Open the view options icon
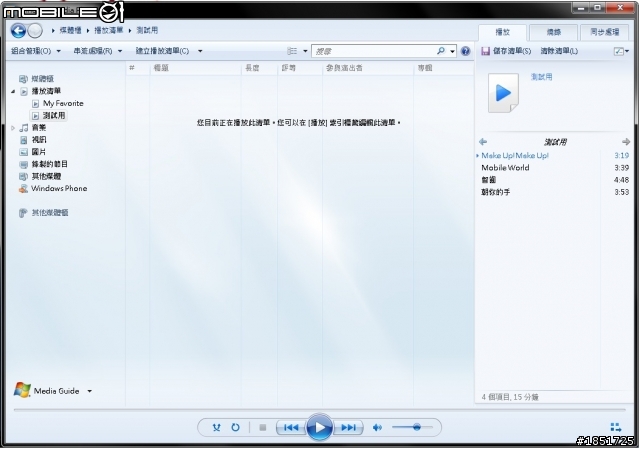 tap(292, 51)
